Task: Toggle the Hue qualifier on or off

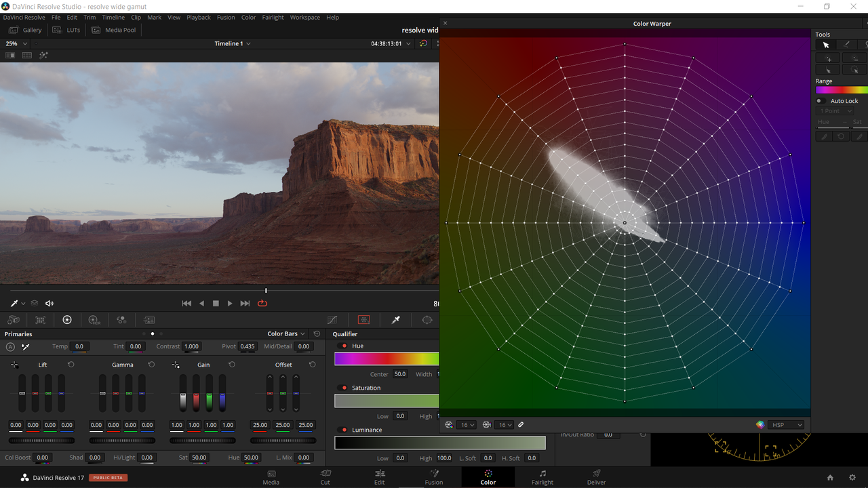Action: pyautogui.click(x=343, y=346)
